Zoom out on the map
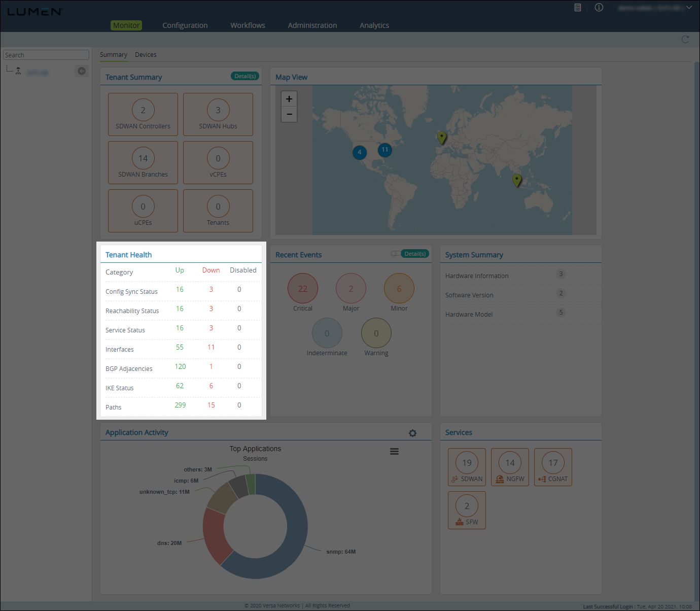700x611 pixels. 289,114
